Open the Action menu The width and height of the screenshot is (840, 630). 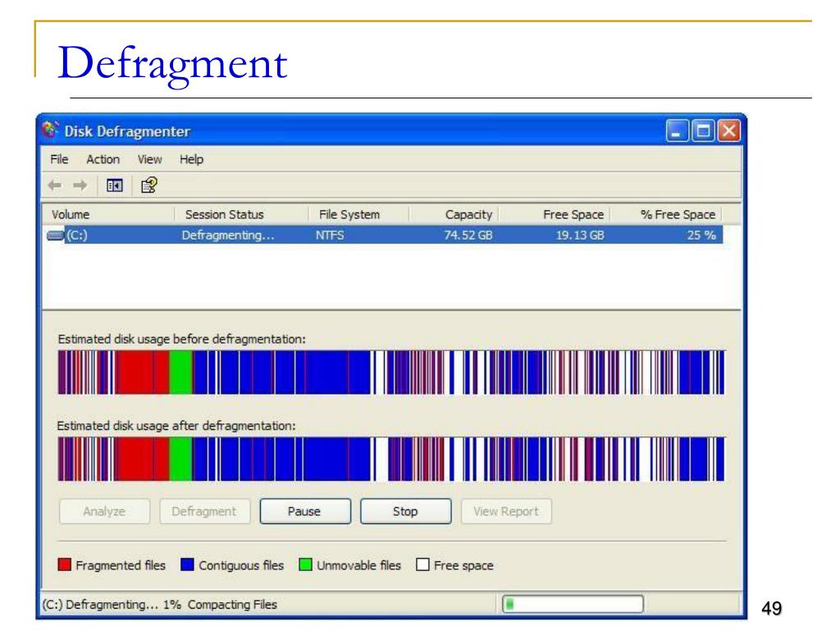(x=103, y=159)
